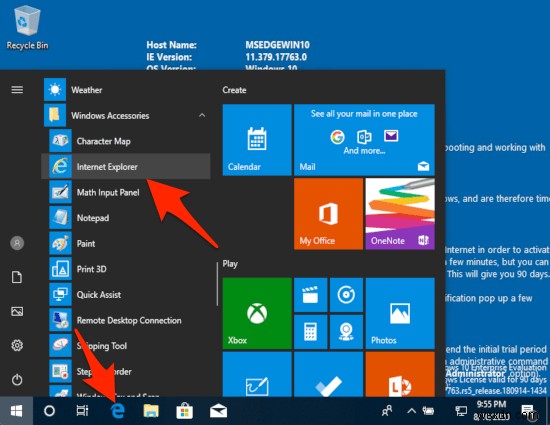Click the app list scrollbar
Screen dimensions: 550x425
(x=217, y=284)
